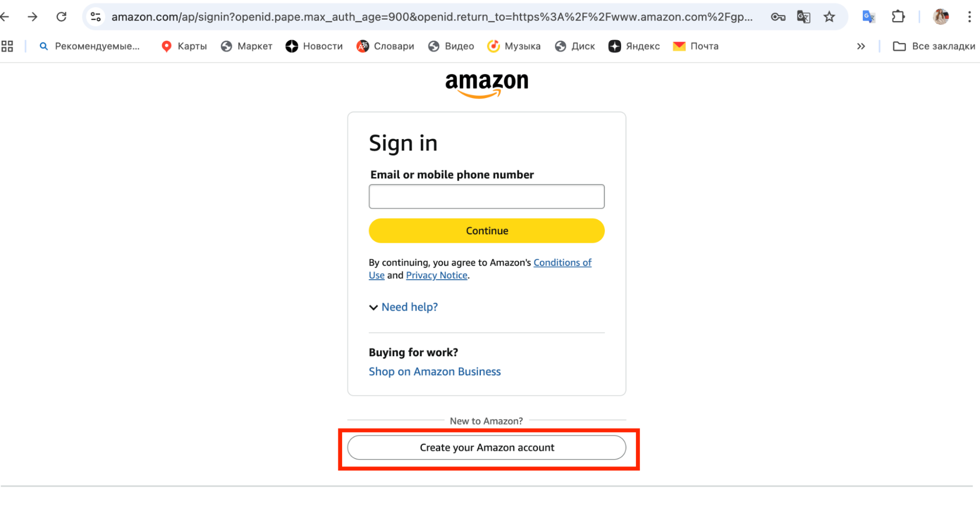This screenshot has width=980, height=512.
Task: Open the saved passwords key icon
Action: coord(778,17)
